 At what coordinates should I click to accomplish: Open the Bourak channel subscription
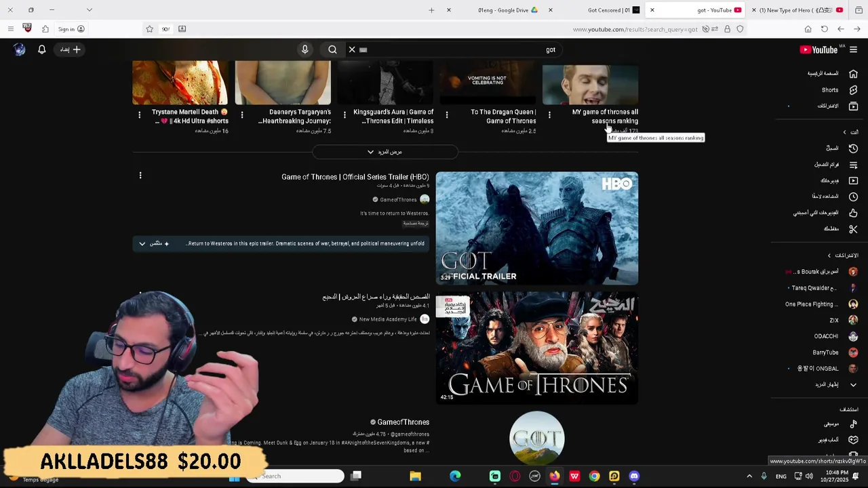click(822, 272)
